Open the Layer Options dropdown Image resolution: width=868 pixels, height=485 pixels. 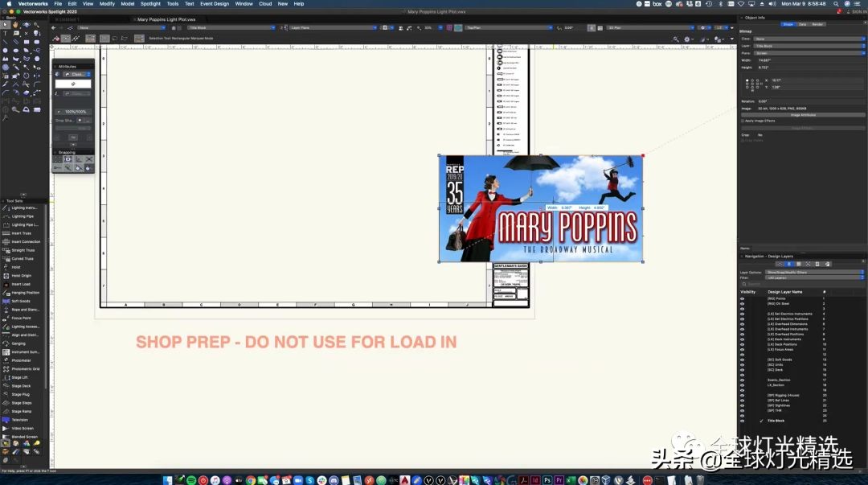pyautogui.click(x=814, y=272)
